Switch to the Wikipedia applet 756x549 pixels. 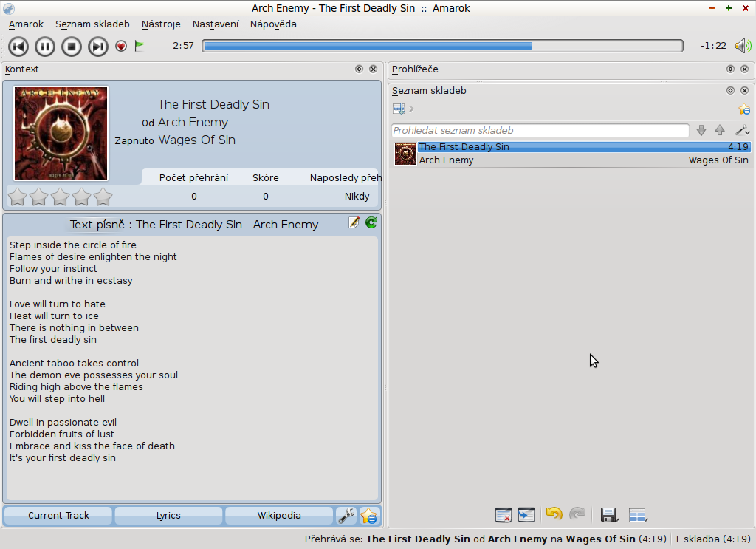pos(278,516)
